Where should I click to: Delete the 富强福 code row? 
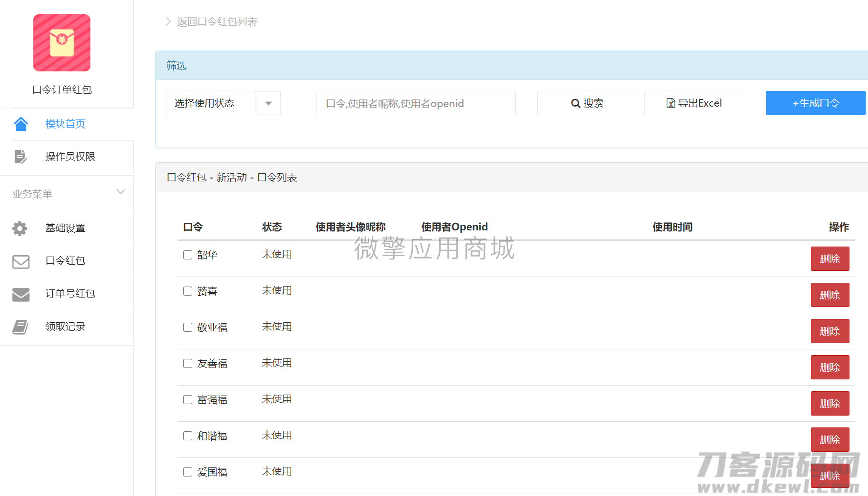point(829,404)
